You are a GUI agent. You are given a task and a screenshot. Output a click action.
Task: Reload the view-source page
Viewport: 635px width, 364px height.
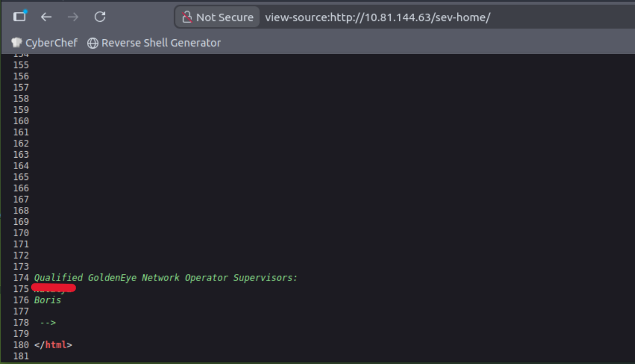click(100, 17)
